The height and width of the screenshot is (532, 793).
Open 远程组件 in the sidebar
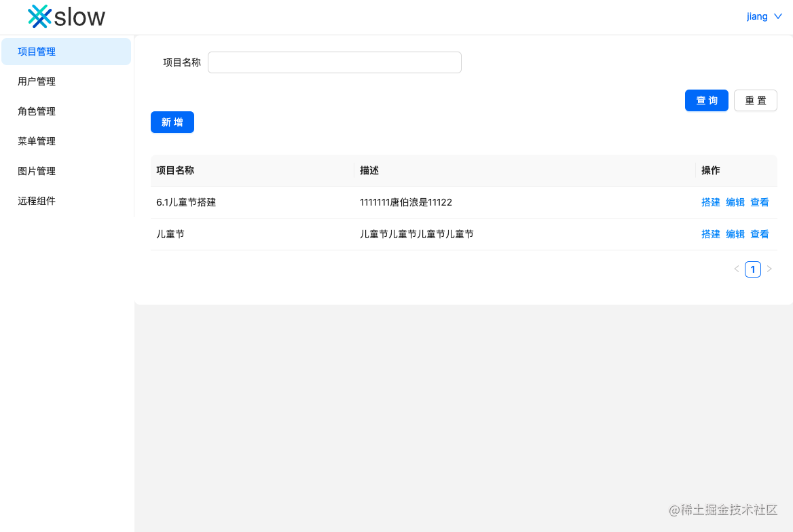pos(67,201)
